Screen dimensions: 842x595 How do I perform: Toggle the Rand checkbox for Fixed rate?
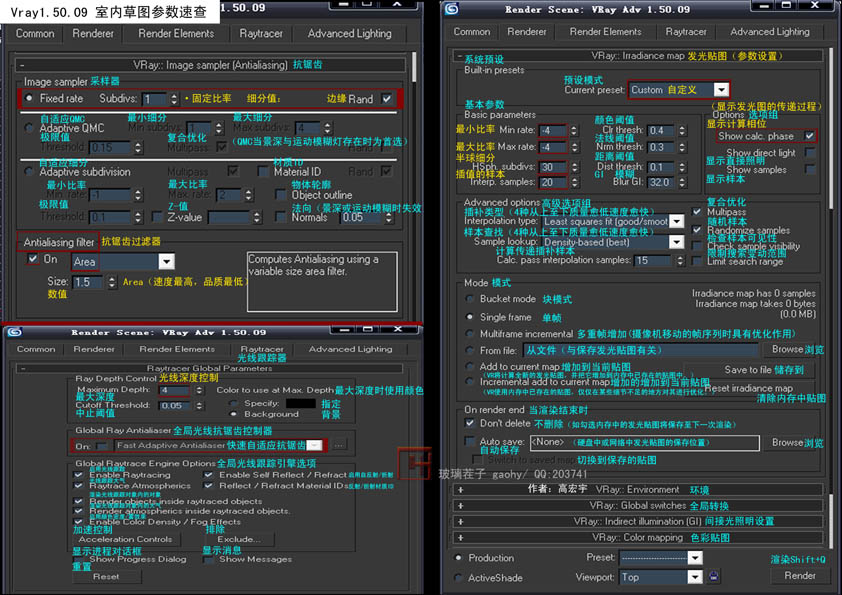[x=387, y=99]
